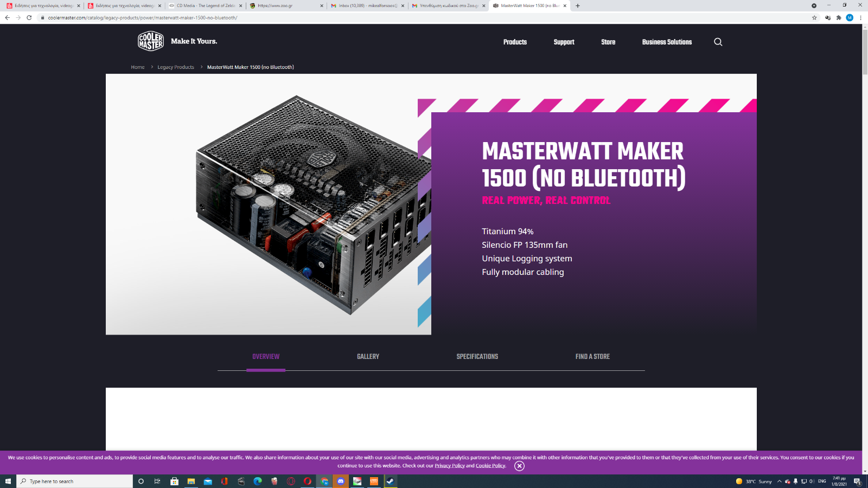Viewport: 868px width, 488px height.
Task: Open the Chrome three-dot menu
Action: (x=860, y=17)
